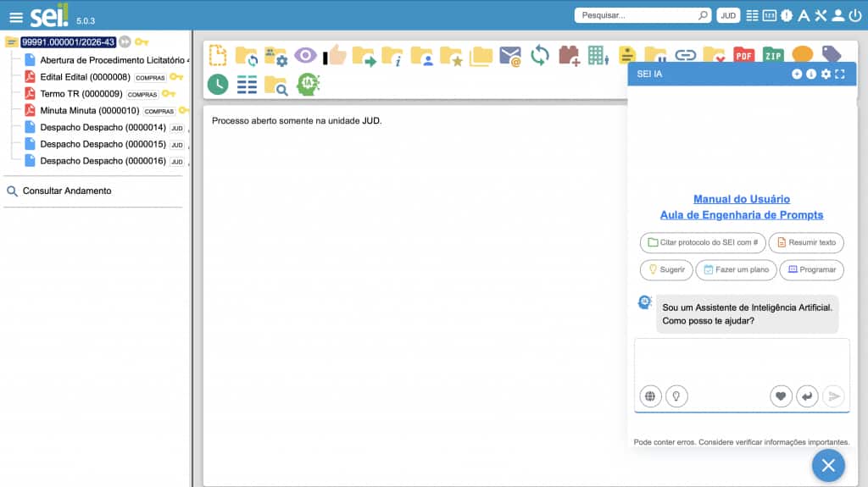Click the 'Fazer um plano' chip
Viewport: 868px width, 487px height.
(x=736, y=269)
